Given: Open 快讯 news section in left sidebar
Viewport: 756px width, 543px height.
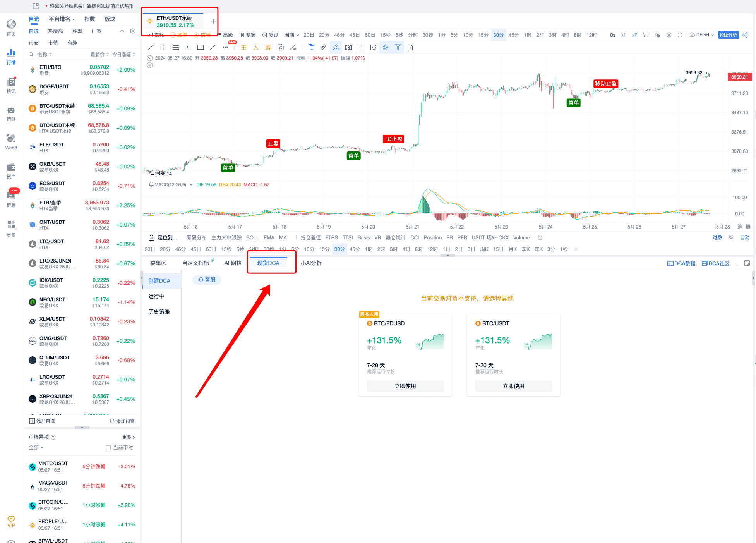Looking at the screenshot, I should [x=11, y=85].
